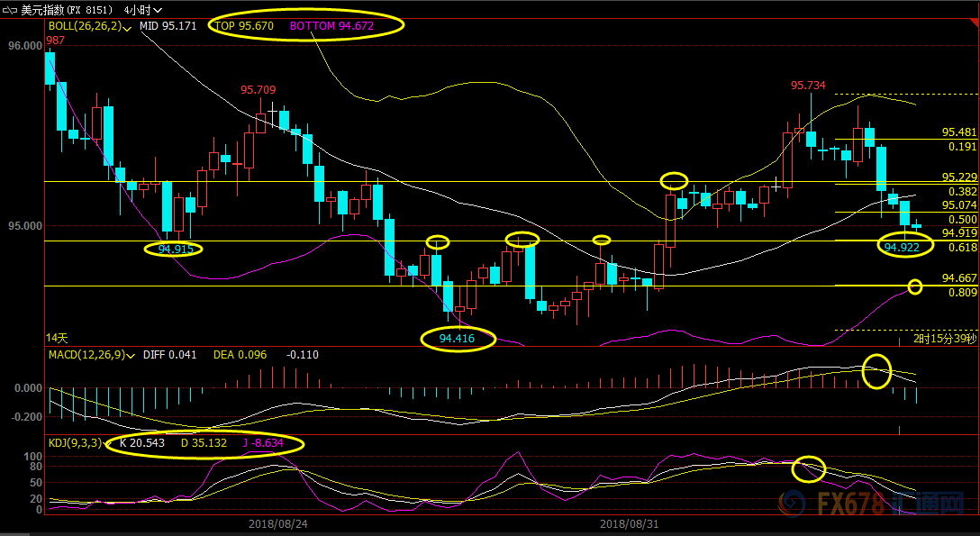
Task: Click the 2018/08/31 date axis label
Action: 629,523
